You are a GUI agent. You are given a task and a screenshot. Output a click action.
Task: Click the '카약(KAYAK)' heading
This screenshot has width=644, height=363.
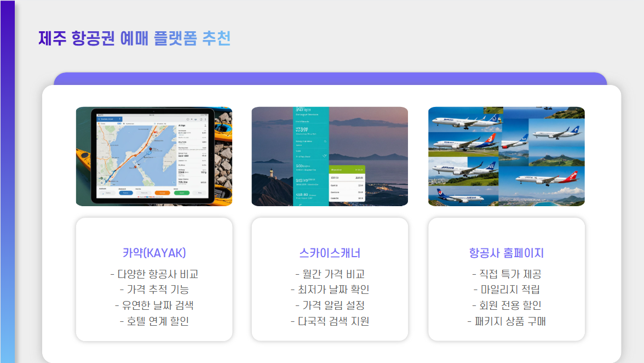[154, 253]
